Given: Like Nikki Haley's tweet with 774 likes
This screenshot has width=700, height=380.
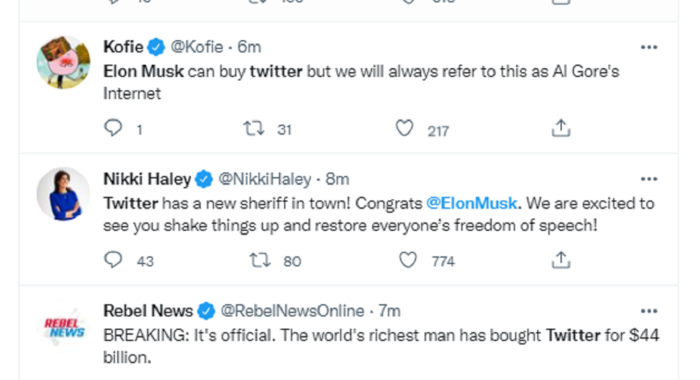Looking at the screenshot, I should point(408,260).
